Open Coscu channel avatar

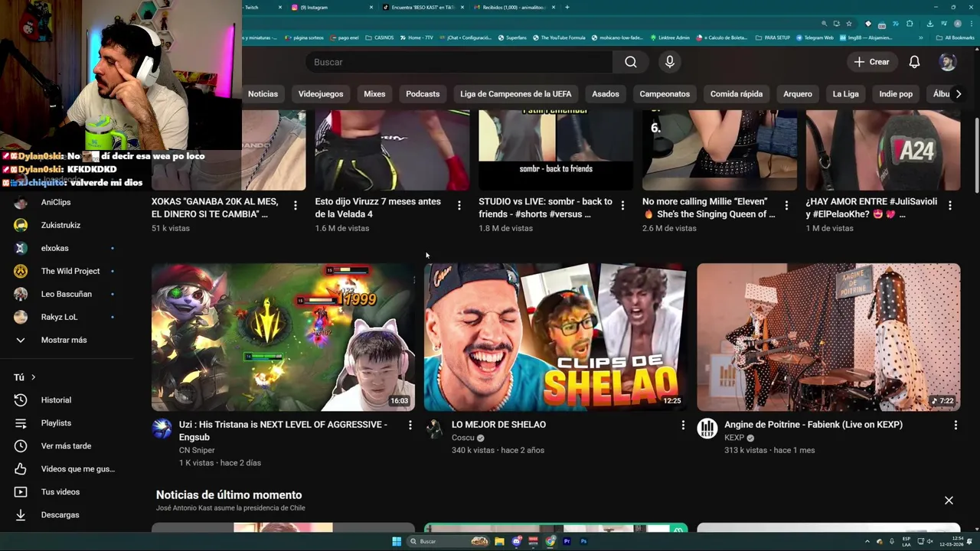(x=434, y=429)
